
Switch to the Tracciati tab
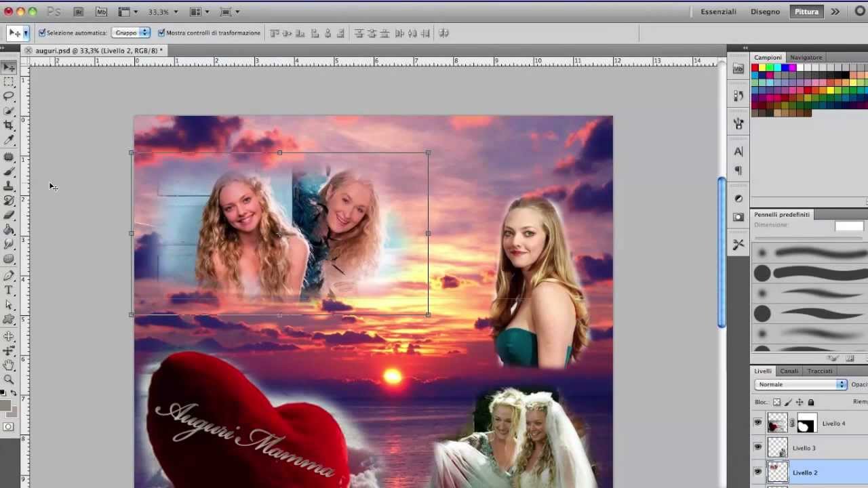[820, 371]
